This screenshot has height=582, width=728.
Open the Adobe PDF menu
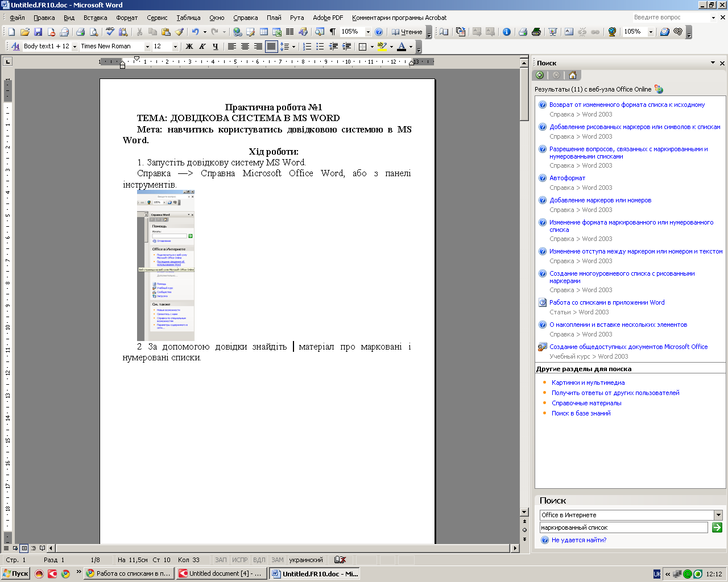[328, 18]
